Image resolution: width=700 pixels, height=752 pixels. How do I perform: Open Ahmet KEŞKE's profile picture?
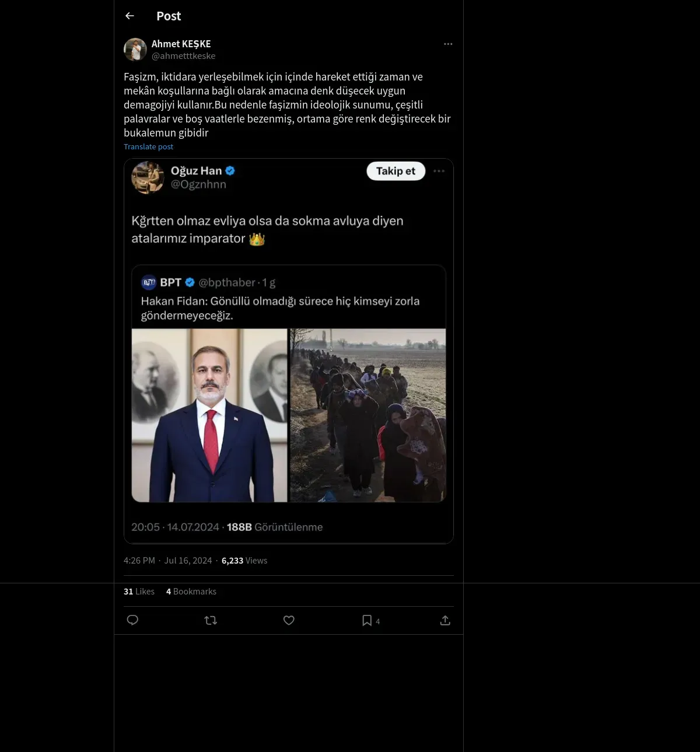point(135,50)
